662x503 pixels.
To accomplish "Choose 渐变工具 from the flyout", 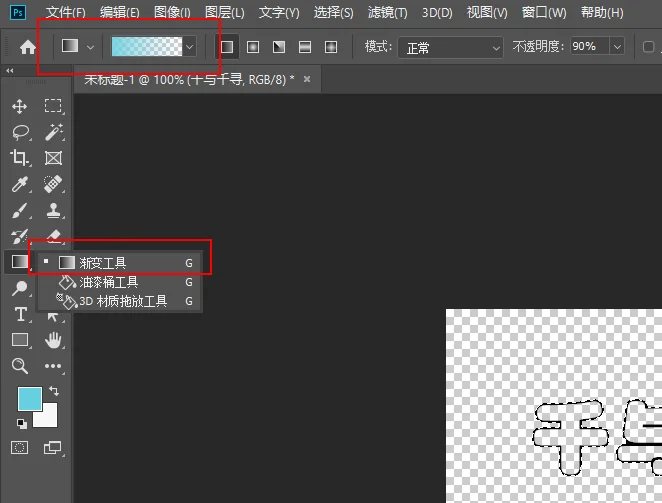I will 119,263.
